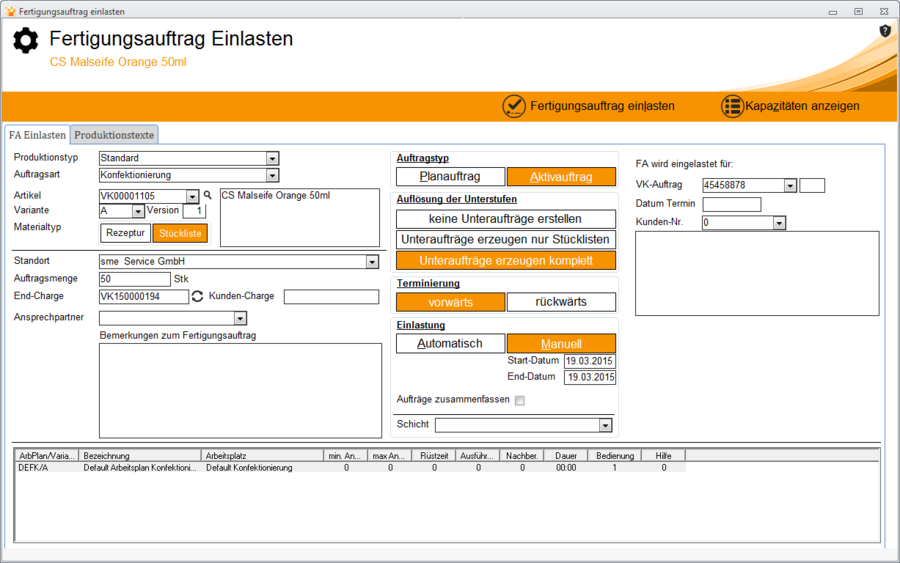900x563 pixels.
Task: Click the article description text box
Action: coord(300,218)
